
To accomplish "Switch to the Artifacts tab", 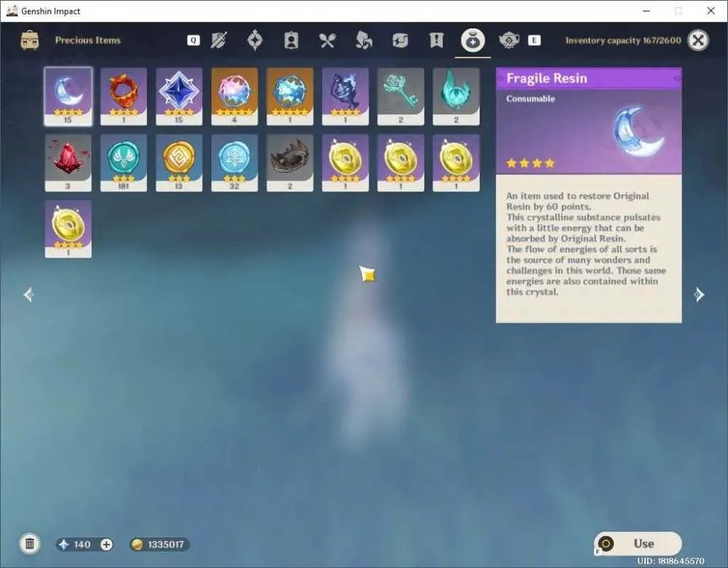I will 255,40.
